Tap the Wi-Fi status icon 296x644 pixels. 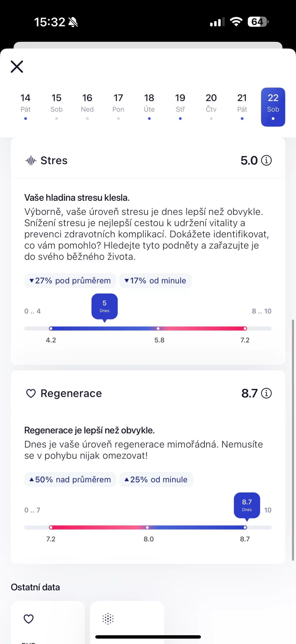point(236,22)
